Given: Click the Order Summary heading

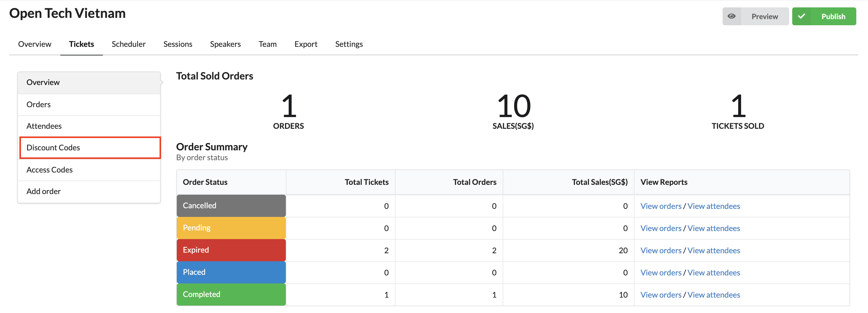Looking at the screenshot, I should pyautogui.click(x=212, y=147).
